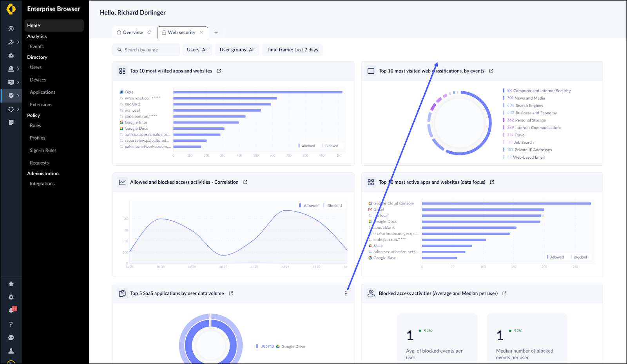Open the Users: All filter dropdown
The width and height of the screenshot is (627, 364).
click(x=197, y=50)
